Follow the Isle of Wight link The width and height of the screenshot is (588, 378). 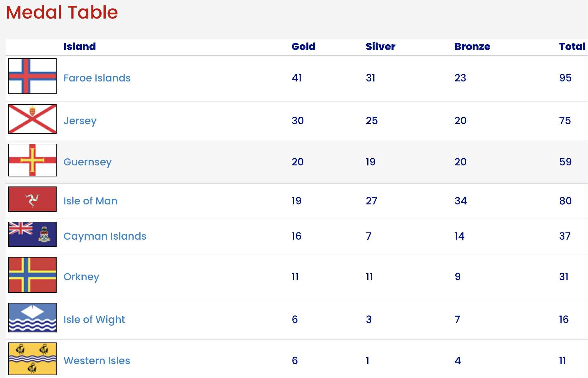(x=94, y=320)
